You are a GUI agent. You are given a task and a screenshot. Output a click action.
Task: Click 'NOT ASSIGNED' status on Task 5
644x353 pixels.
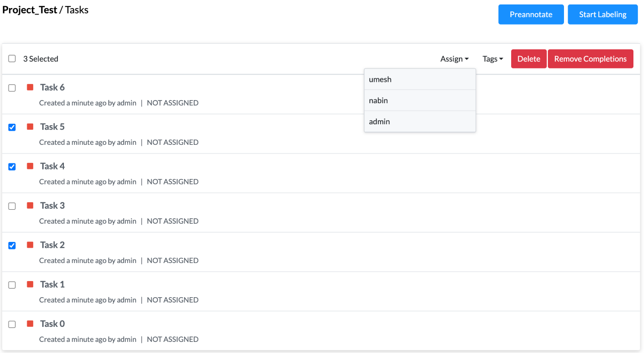[x=173, y=142]
